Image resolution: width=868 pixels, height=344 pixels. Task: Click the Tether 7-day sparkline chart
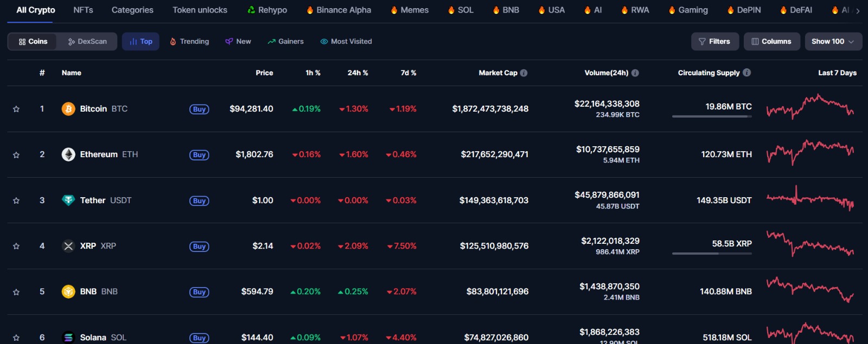[x=810, y=198]
